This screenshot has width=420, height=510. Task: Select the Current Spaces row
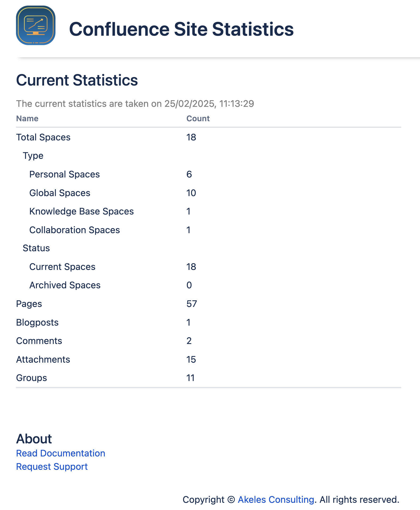point(62,267)
